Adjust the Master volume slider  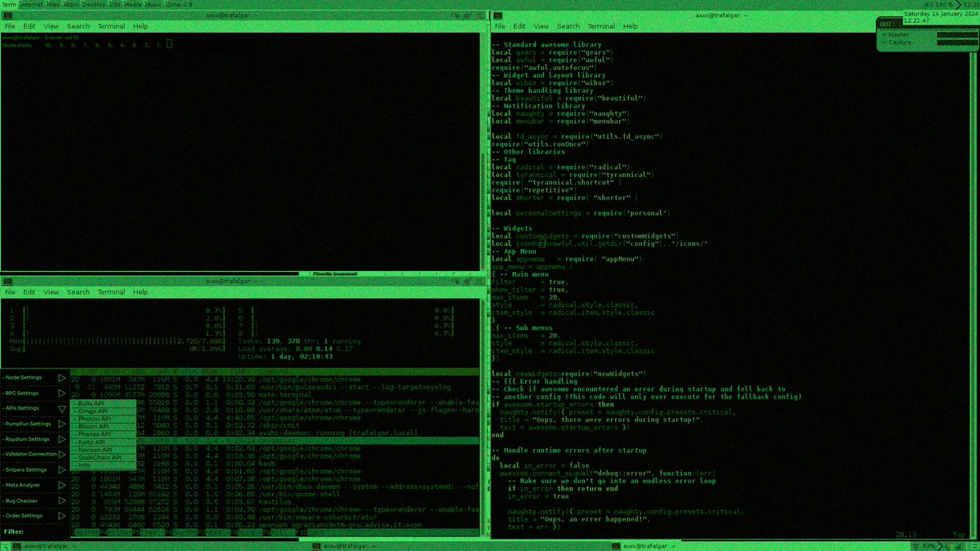[x=956, y=34]
